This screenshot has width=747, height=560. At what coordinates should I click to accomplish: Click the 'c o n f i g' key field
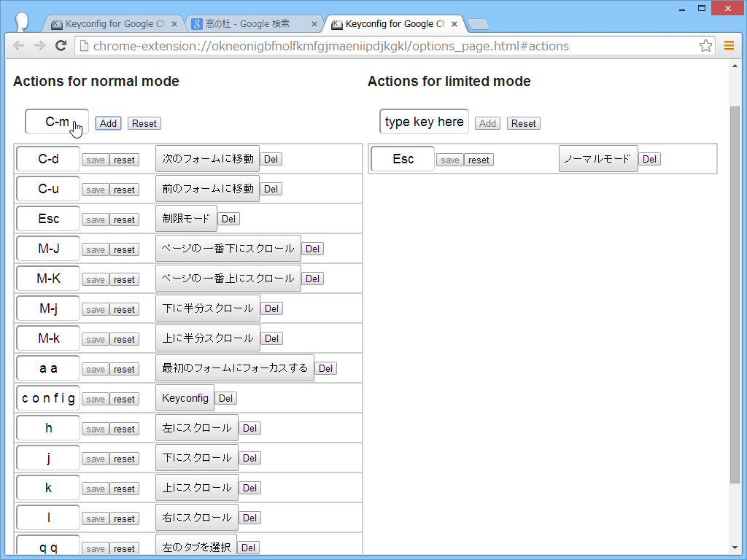click(48, 398)
